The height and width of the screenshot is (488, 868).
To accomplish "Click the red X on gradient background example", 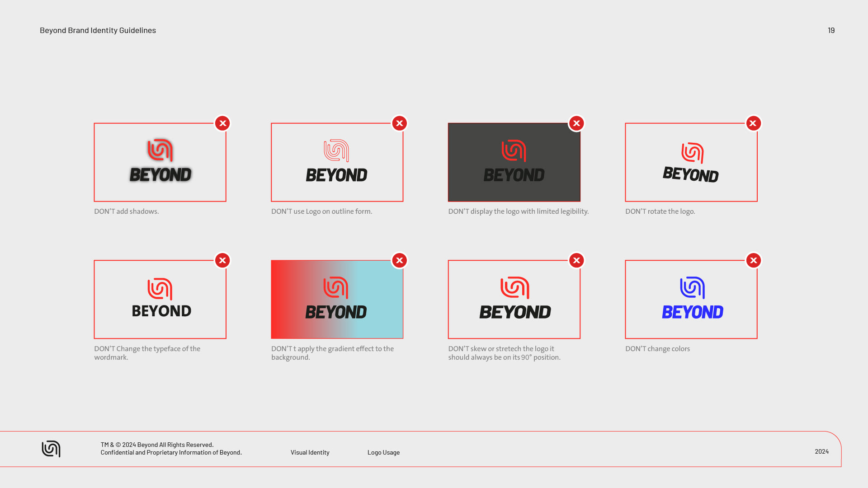I will click(x=399, y=260).
